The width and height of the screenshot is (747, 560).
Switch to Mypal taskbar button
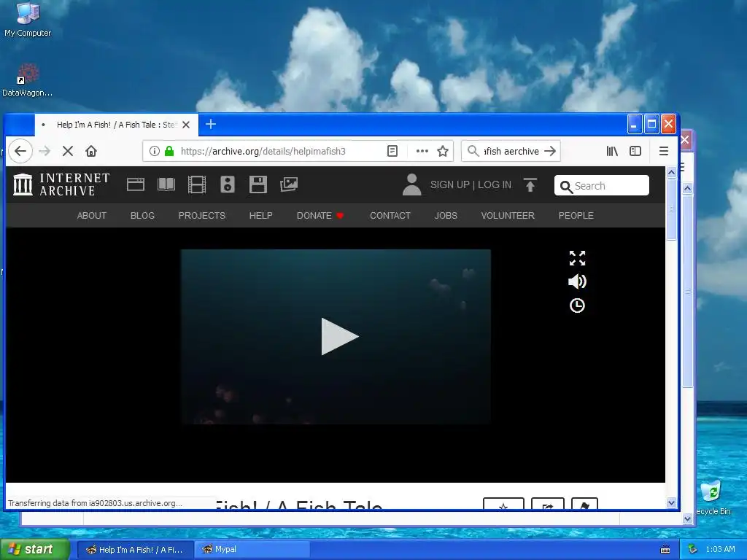(x=252, y=550)
